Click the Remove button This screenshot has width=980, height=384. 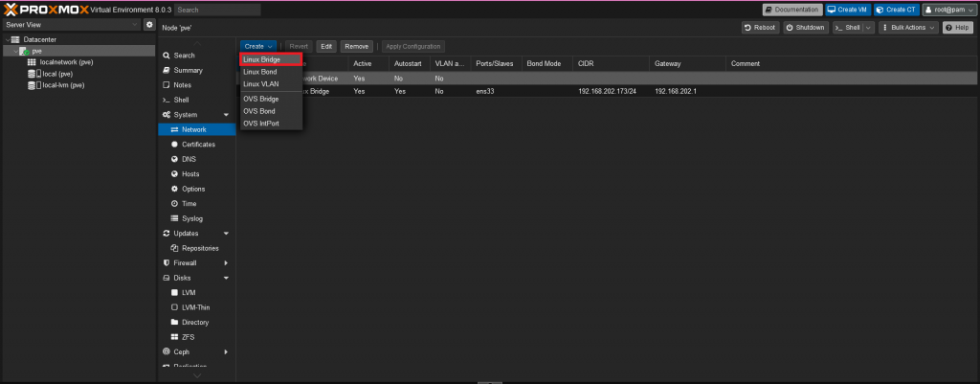(x=357, y=46)
